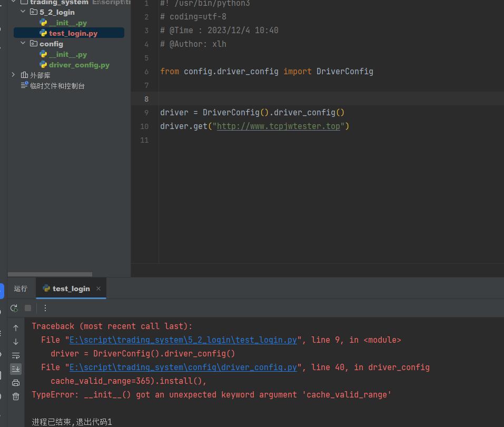This screenshot has width=504, height=427.
Task: Close the test_login run tab
Action: (x=98, y=289)
